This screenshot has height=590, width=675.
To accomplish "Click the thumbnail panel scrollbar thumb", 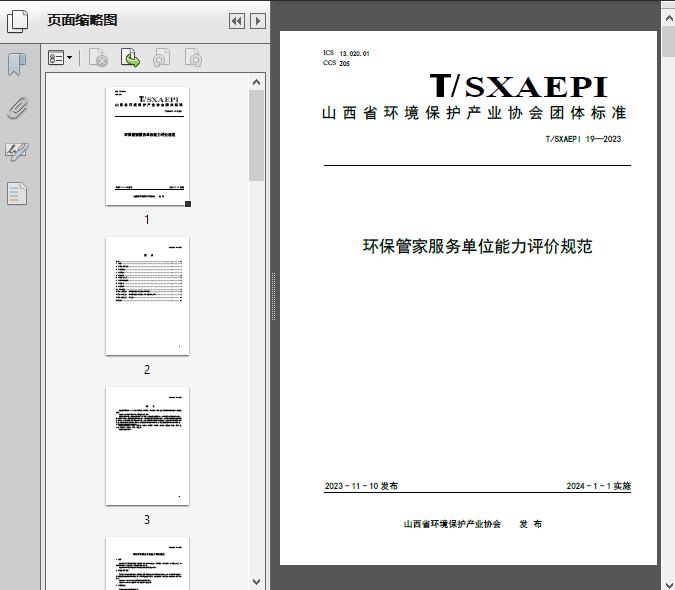I will 257,136.
